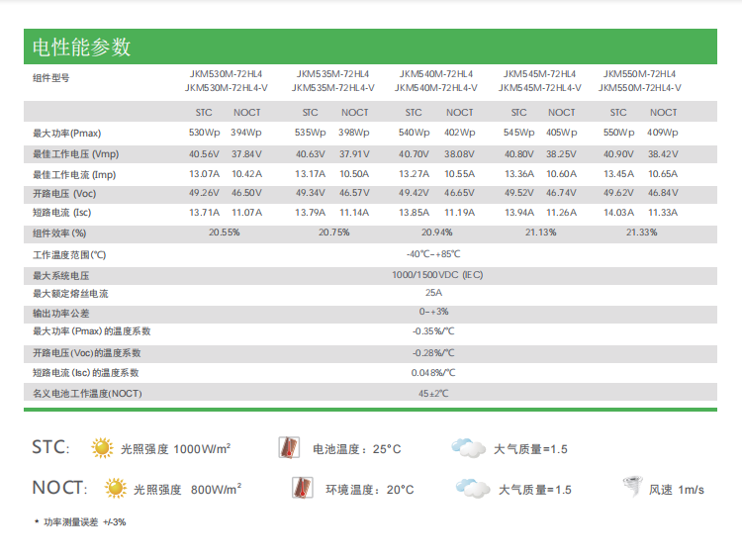Click the 20.94% efficiency value
This screenshot has width=742, height=560.
pos(436,233)
